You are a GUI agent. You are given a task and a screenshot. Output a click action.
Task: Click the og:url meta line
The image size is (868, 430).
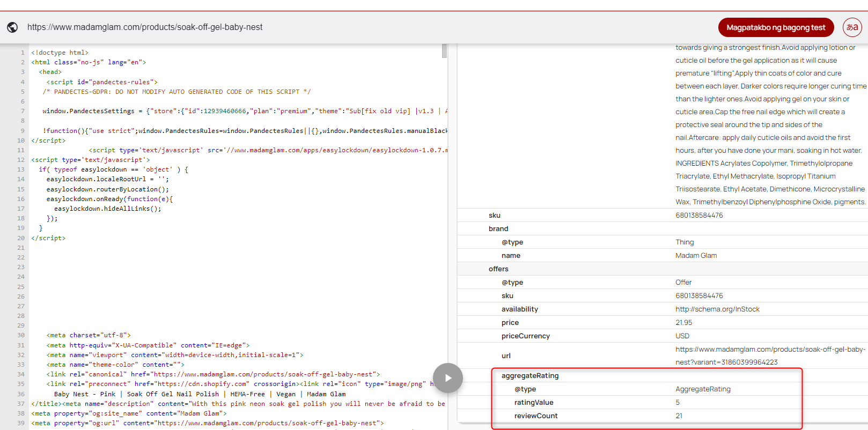(x=208, y=423)
